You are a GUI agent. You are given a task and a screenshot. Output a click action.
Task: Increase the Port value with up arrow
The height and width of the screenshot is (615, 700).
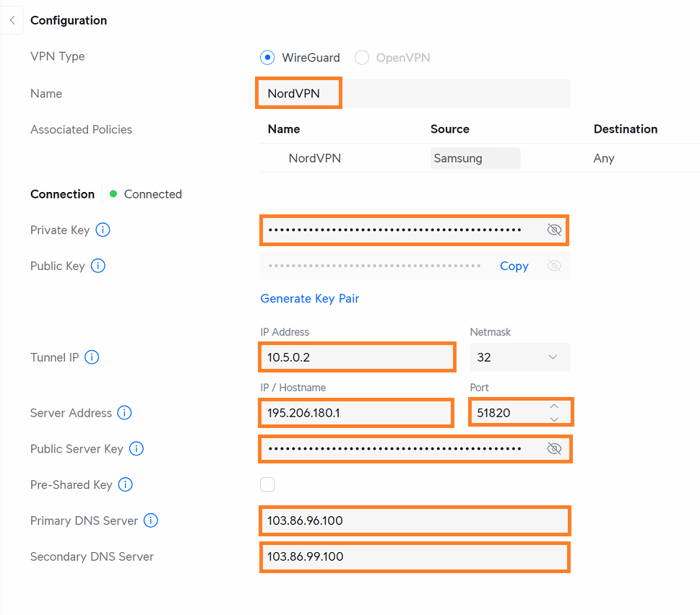pyautogui.click(x=554, y=406)
